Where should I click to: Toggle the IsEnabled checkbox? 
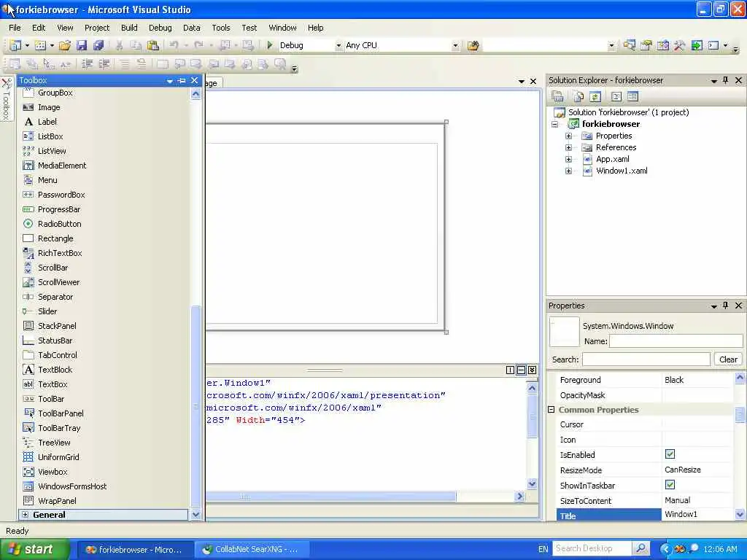point(670,454)
